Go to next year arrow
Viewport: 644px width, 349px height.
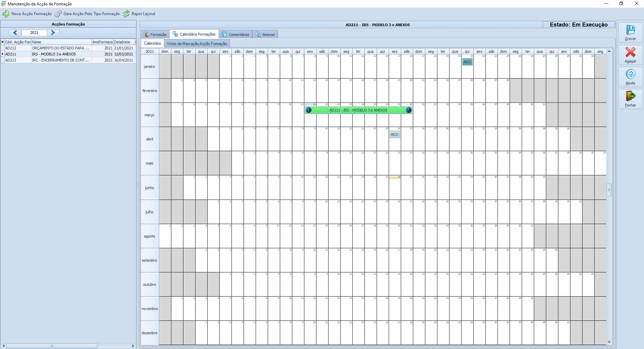click(53, 33)
